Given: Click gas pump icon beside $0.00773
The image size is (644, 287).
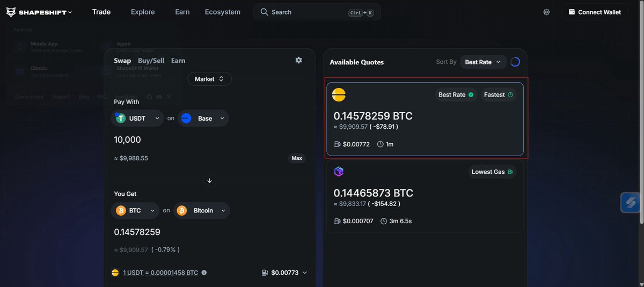Looking at the screenshot, I should [265, 273].
